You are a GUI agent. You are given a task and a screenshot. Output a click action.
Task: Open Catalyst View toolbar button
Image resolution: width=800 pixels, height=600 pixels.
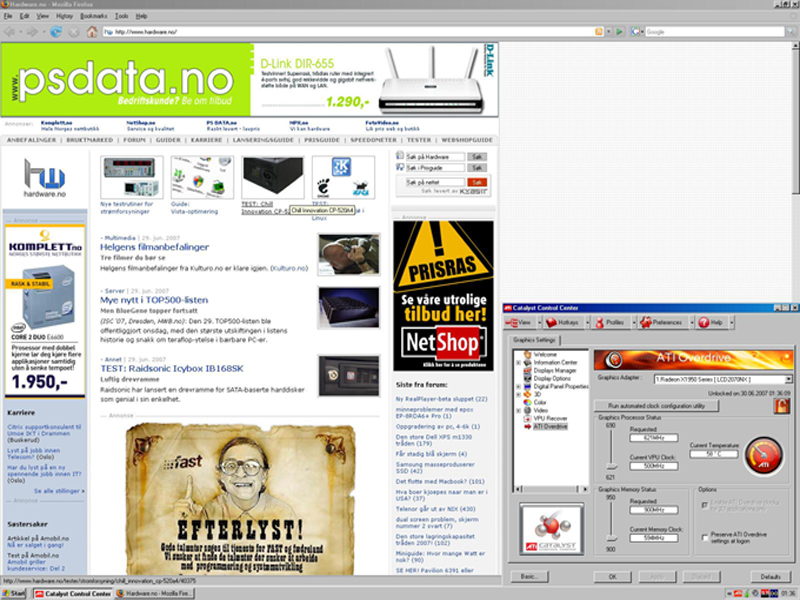(x=518, y=322)
